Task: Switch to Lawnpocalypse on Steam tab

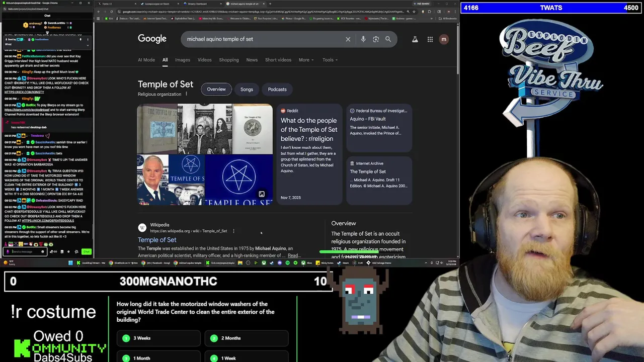Action: 158,4
